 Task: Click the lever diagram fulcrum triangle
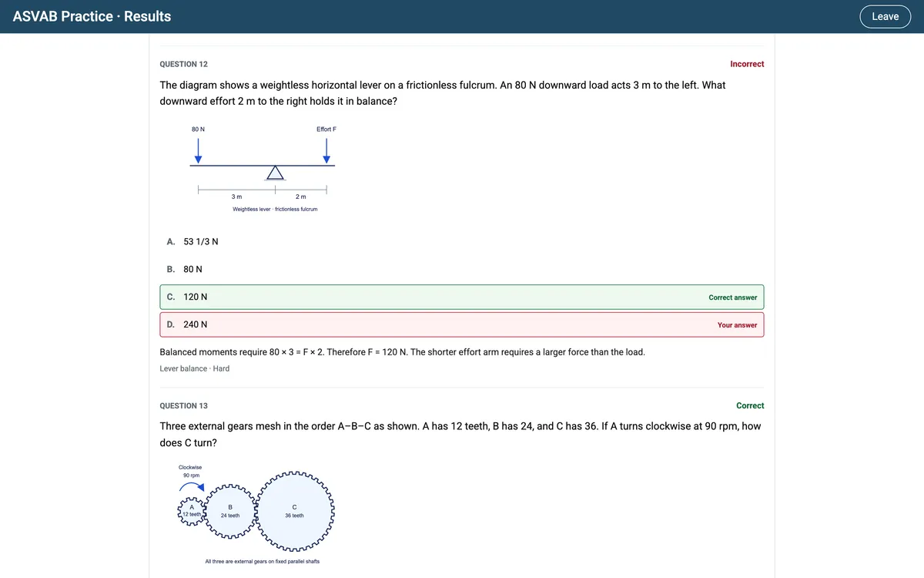point(275,173)
